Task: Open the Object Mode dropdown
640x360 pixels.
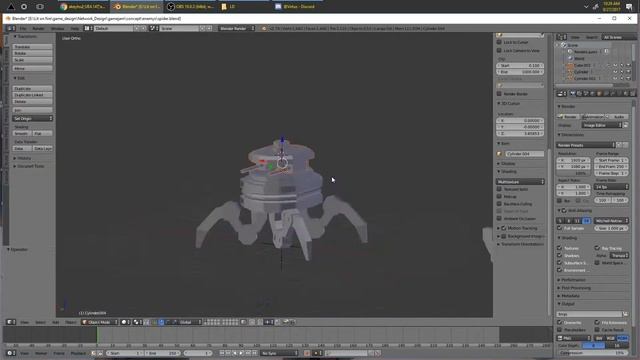Action: [x=100, y=322]
